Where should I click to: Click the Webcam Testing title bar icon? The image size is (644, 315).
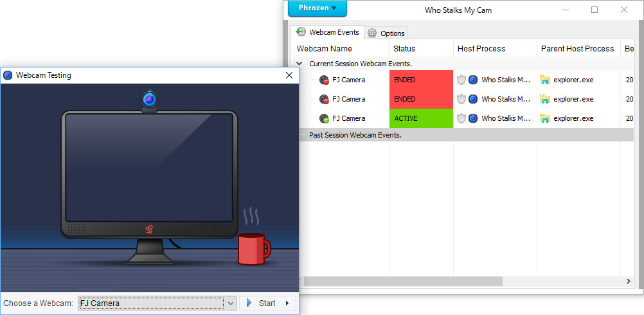[x=8, y=75]
